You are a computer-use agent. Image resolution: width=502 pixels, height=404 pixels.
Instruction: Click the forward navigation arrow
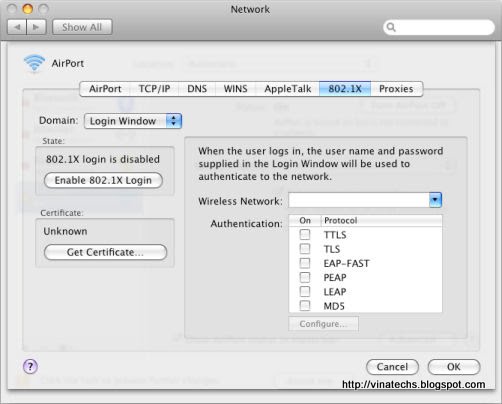(36, 27)
